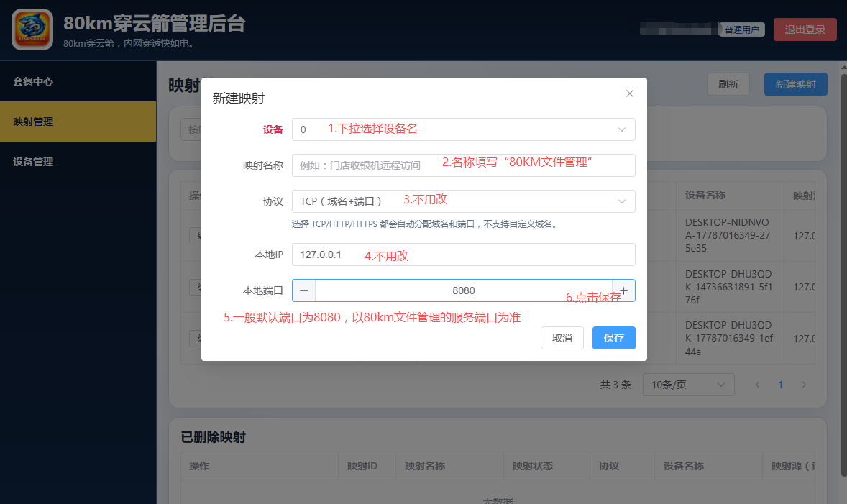Click the 本地端口 field showing 8080
This screenshot has height=504, width=847.
(x=464, y=290)
